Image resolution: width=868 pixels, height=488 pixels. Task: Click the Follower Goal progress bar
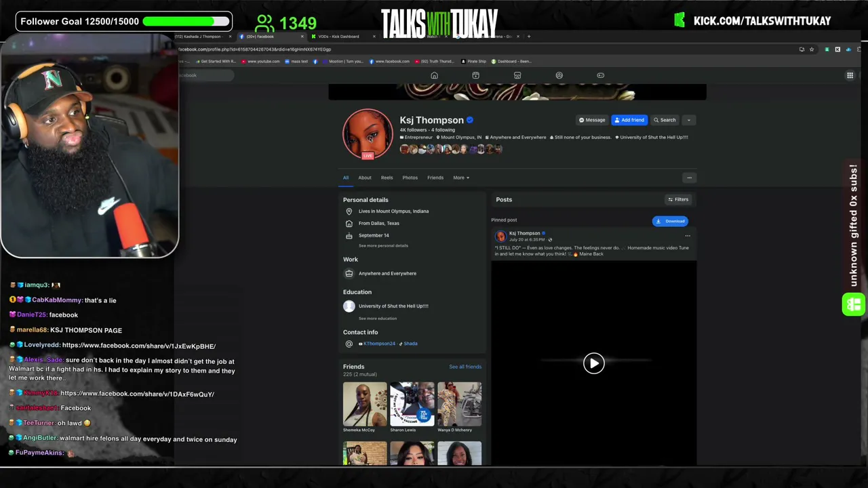click(187, 21)
